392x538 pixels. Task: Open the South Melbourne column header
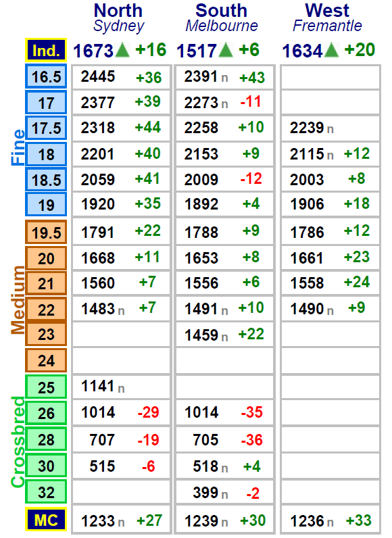pyautogui.click(x=222, y=18)
